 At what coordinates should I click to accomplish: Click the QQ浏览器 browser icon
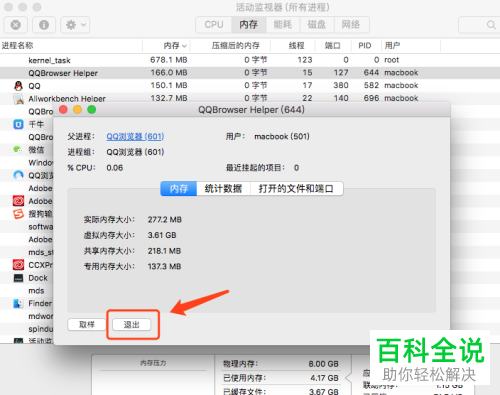click(x=18, y=175)
